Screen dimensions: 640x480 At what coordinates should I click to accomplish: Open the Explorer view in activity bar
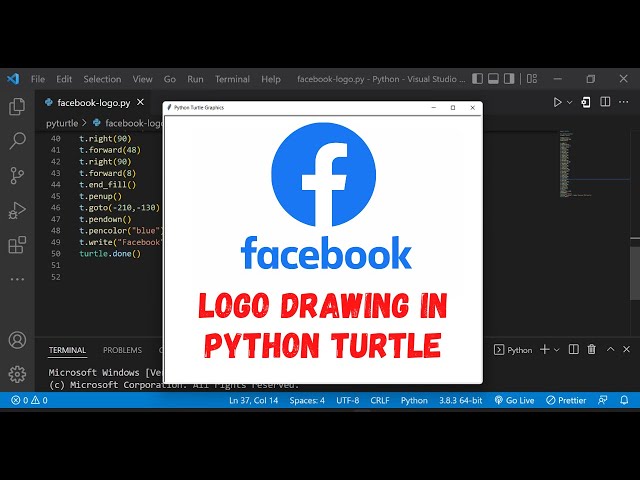(x=17, y=107)
